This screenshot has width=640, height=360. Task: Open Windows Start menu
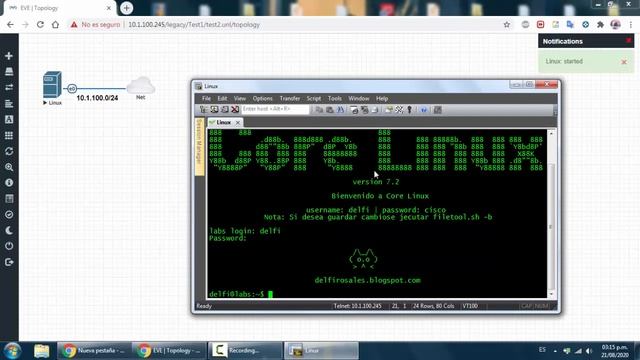(13, 351)
